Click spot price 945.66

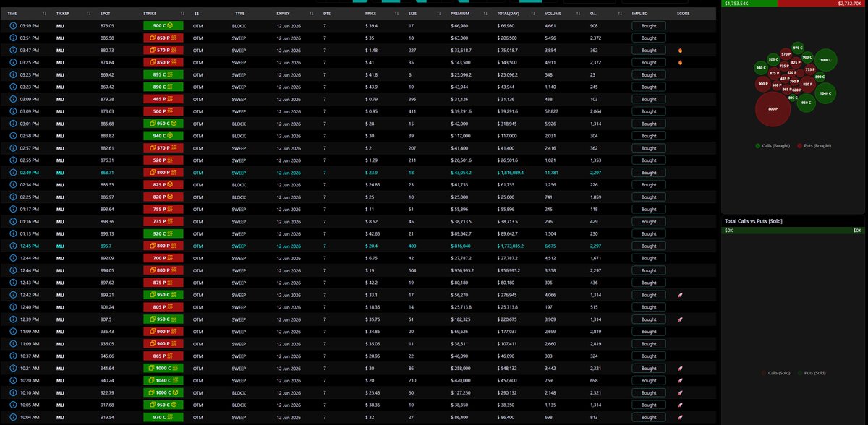click(107, 356)
